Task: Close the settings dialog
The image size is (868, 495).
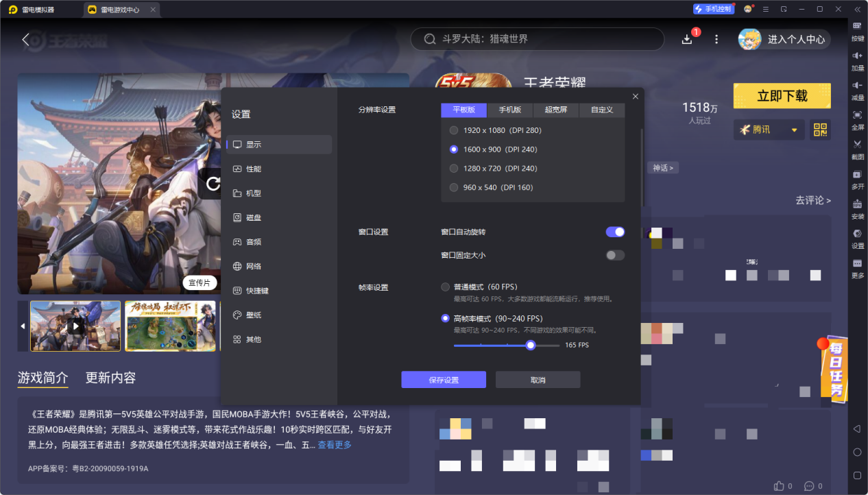Action: pyautogui.click(x=636, y=97)
